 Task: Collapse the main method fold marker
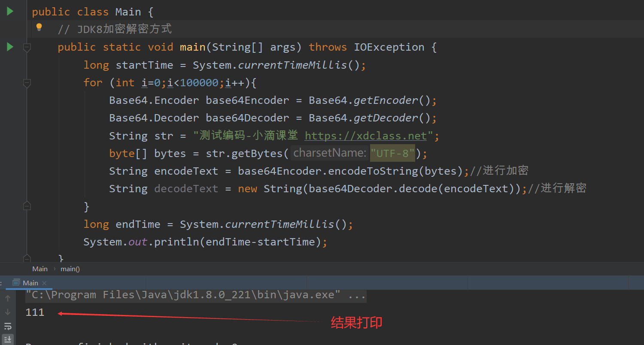pyautogui.click(x=27, y=47)
